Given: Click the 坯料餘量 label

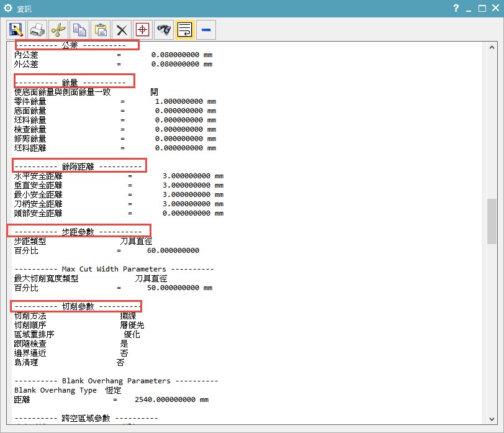Looking at the screenshot, I should point(30,120).
